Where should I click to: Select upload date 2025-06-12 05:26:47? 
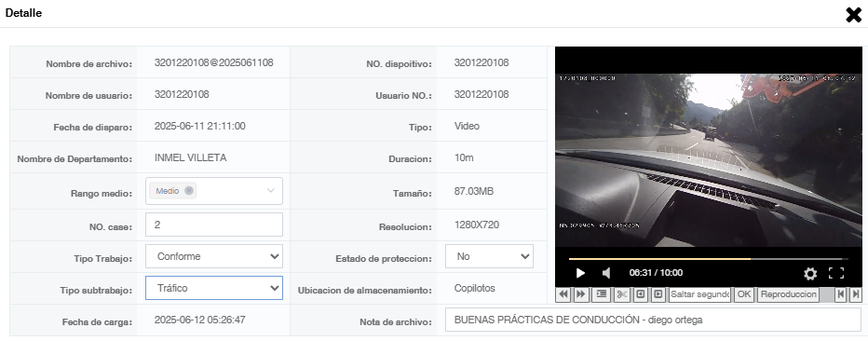click(x=200, y=320)
